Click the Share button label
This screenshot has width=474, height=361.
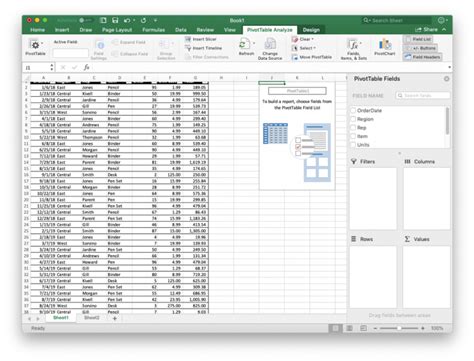[x=430, y=30]
